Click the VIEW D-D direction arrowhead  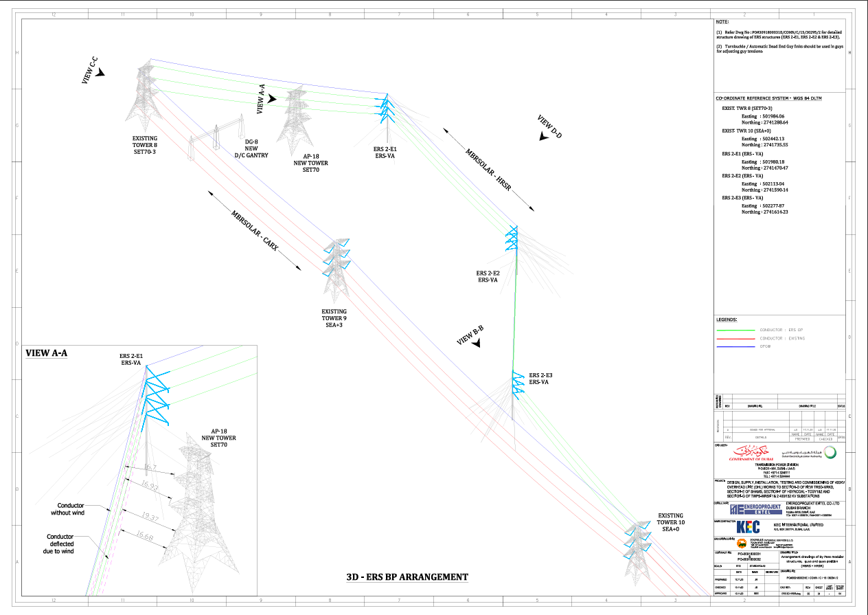[x=545, y=137]
